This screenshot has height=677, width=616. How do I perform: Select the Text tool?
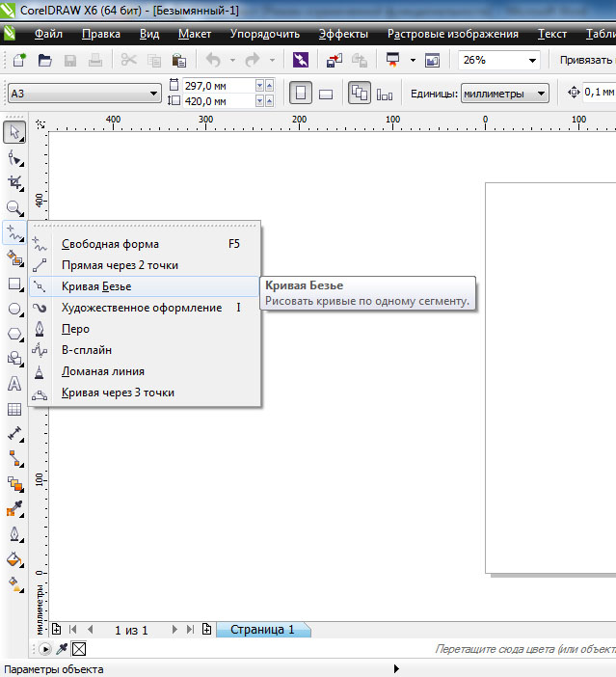15,384
